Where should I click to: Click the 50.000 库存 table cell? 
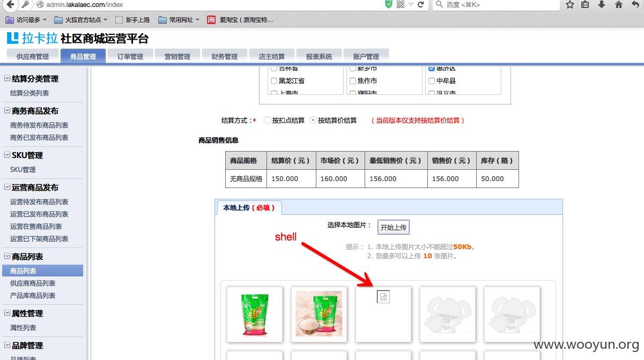click(498, 179)
